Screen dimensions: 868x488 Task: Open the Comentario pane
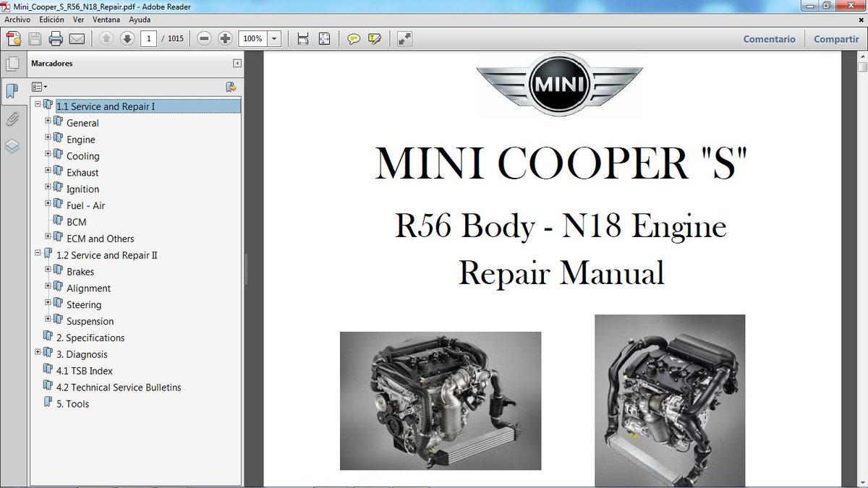click(x=769, y=39)
